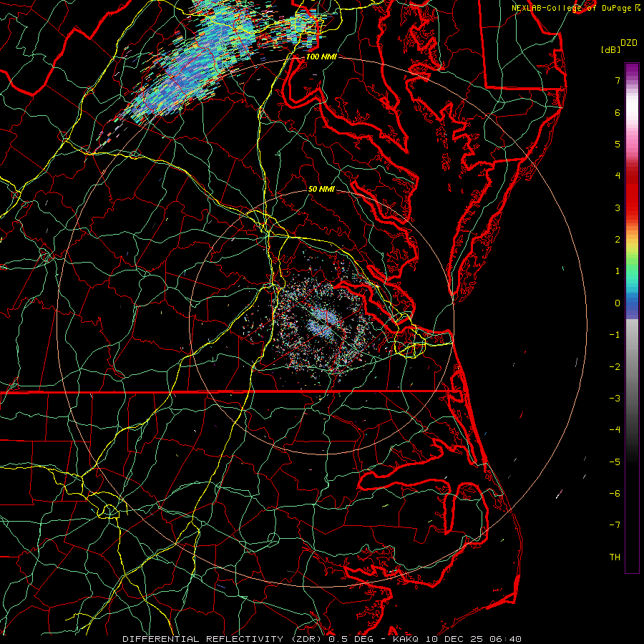Click the Differential Reflectivity product caption
644x644 pixels.
tap(322, 639)
